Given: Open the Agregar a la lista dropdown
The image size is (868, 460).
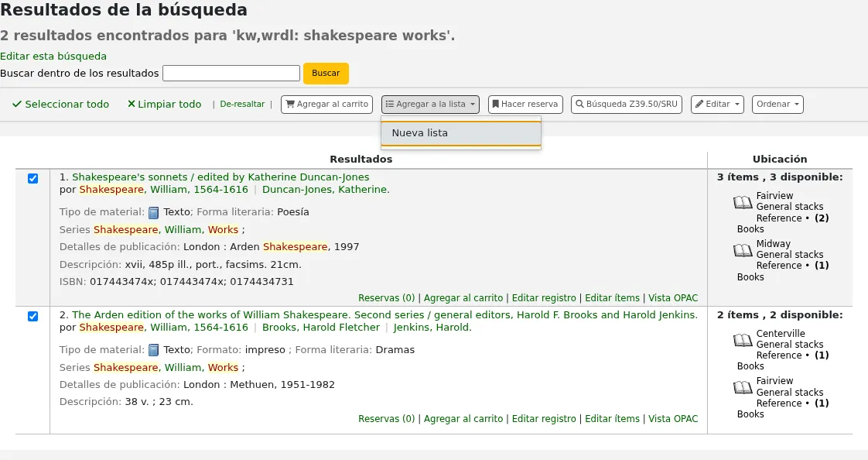Looking at the screenshot, I should click(x=430, y=105).
